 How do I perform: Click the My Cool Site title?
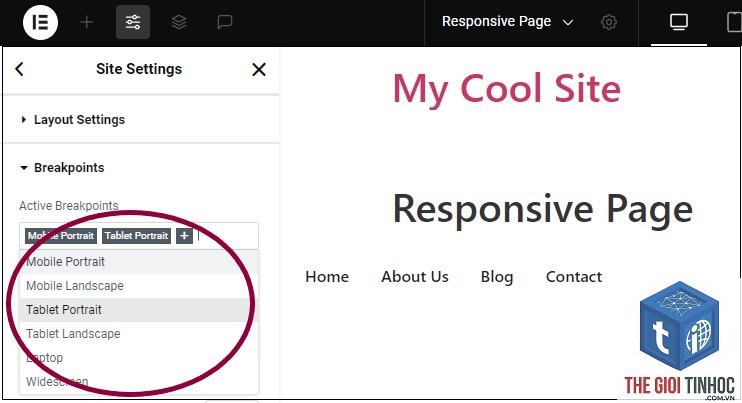tap(507, 89)
